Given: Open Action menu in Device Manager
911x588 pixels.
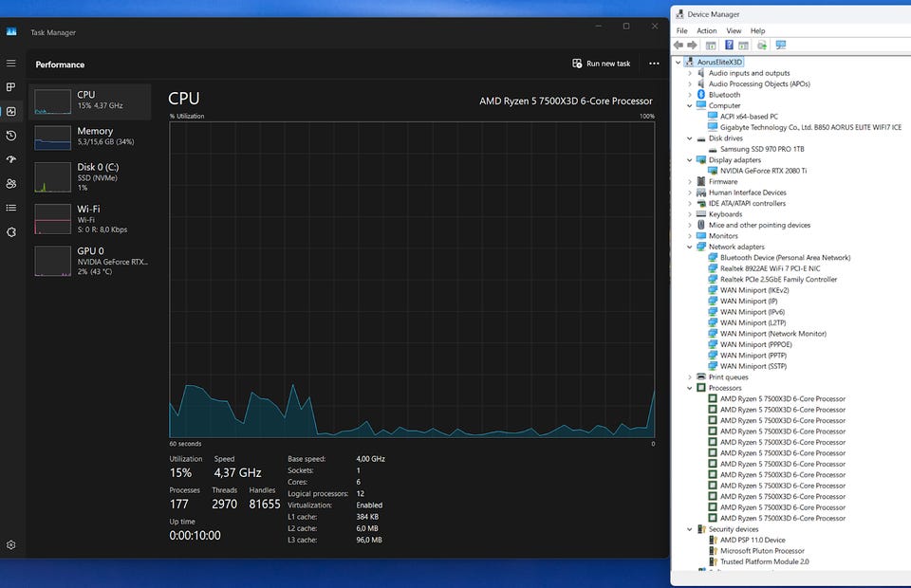Looking at the screenshot, I should pos(706,30).
